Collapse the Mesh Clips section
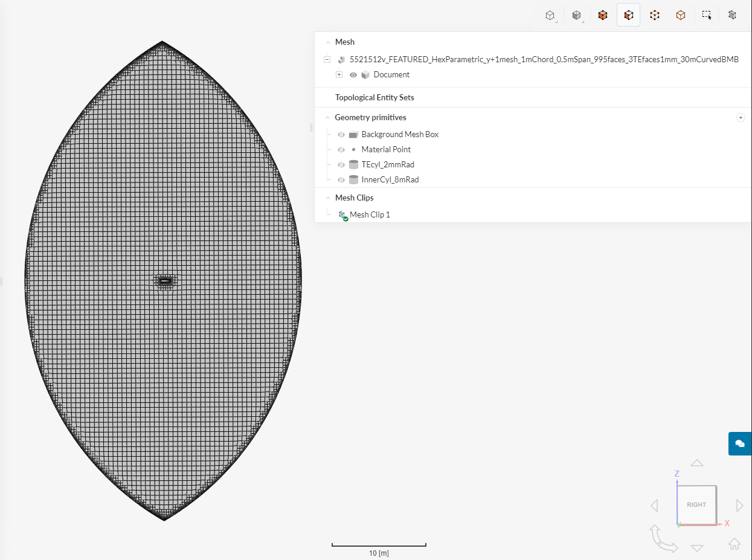Viewport: 752px width, 560px height. coord(328,198)
